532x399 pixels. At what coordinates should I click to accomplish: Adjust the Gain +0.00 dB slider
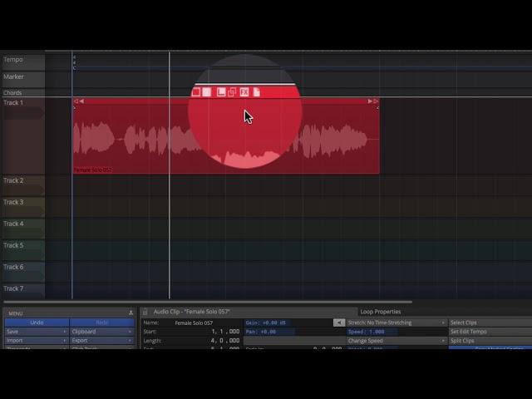[287, 323]
